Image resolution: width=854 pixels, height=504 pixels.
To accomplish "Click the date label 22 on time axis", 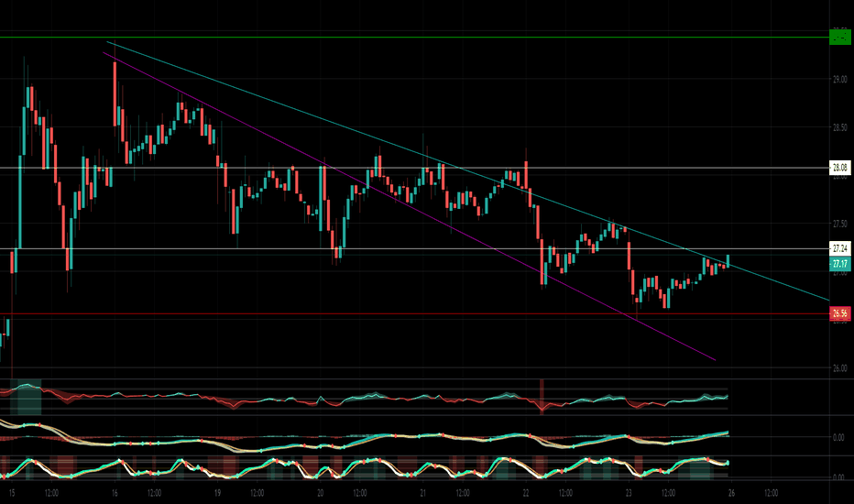I will [x=526, y=493].
